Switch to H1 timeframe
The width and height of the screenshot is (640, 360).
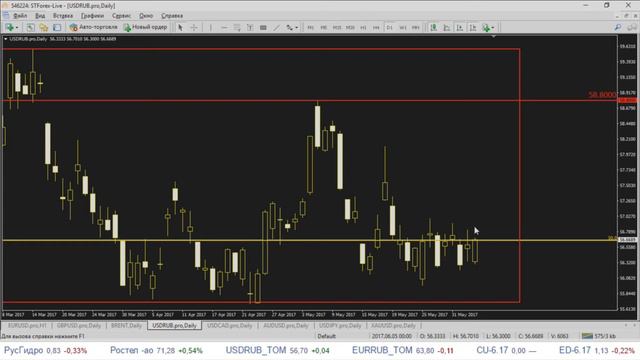click(x=363, y=27)
